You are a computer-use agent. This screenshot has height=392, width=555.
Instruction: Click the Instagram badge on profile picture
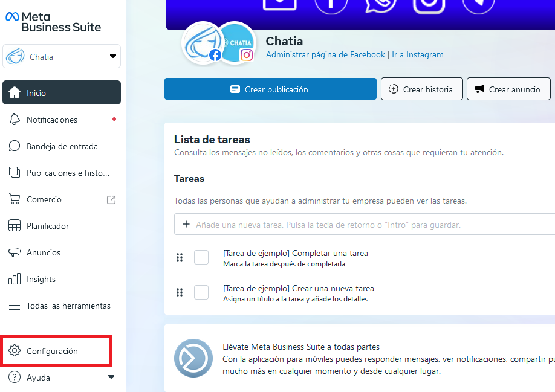[x=247, y=55]
